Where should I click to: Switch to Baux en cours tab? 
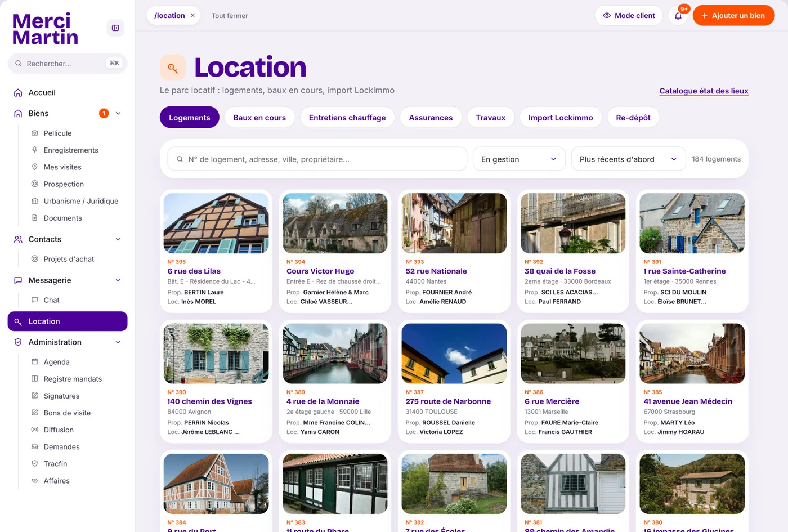tap(259, 118)
